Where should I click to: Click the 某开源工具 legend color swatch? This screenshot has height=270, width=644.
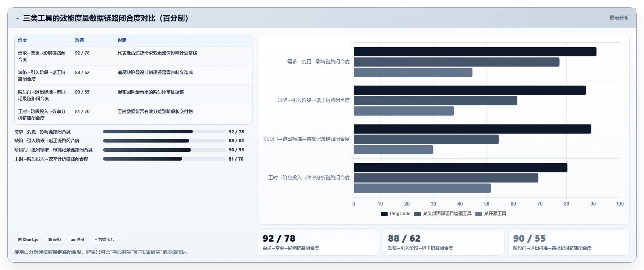click(478, 214)
